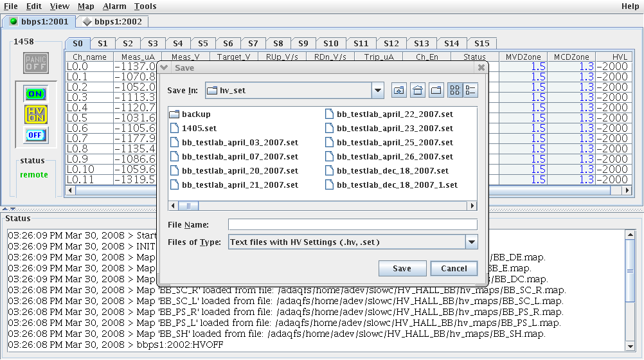Click file list scroll right arrow
Viewport: 644px width, 360px height.
[x=472, y=206]
